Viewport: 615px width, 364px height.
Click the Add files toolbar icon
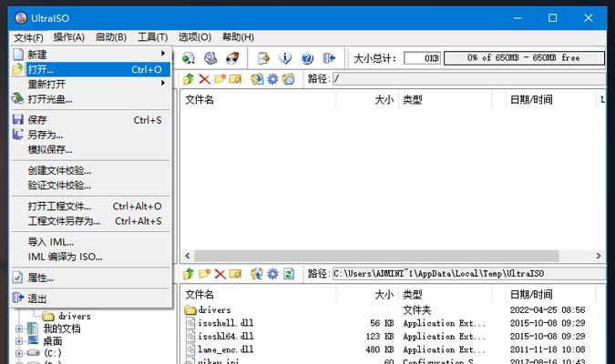263,58
